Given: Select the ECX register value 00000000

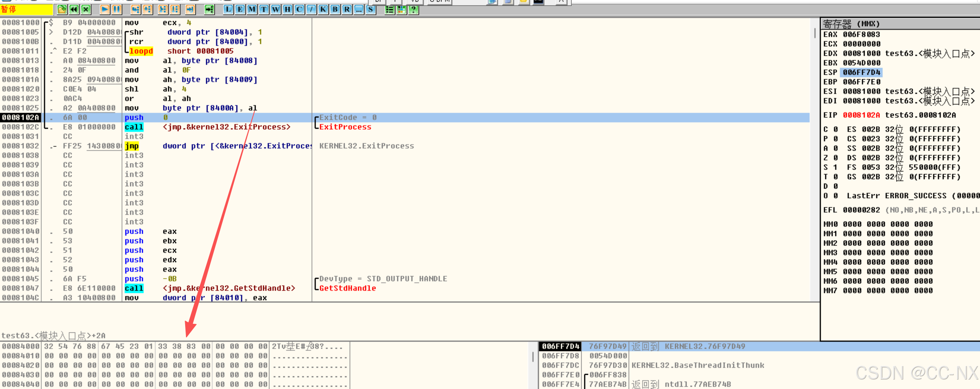Looking at the screenshot, I should pos(861,44).
